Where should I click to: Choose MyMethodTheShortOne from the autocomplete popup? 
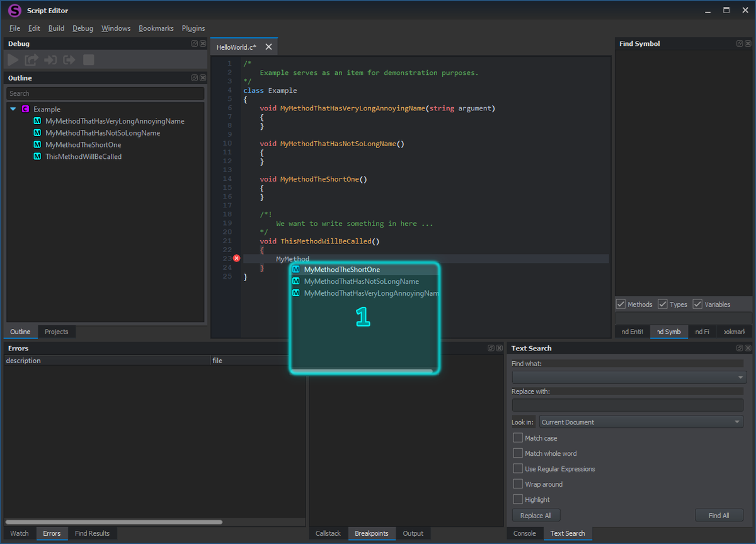click(x=342, y=269)
